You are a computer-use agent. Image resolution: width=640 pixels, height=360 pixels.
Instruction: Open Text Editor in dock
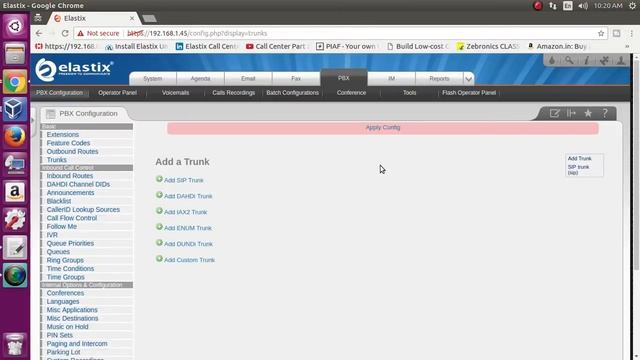pyautogui.click(x=15, y=247)
